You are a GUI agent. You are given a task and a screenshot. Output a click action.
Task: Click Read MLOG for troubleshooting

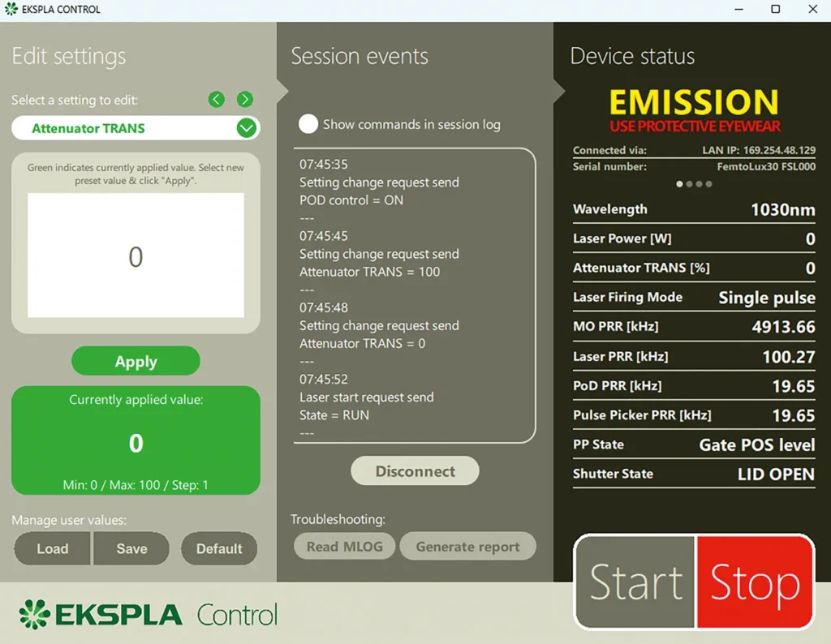pyautogui.click(x=344, y=546)
